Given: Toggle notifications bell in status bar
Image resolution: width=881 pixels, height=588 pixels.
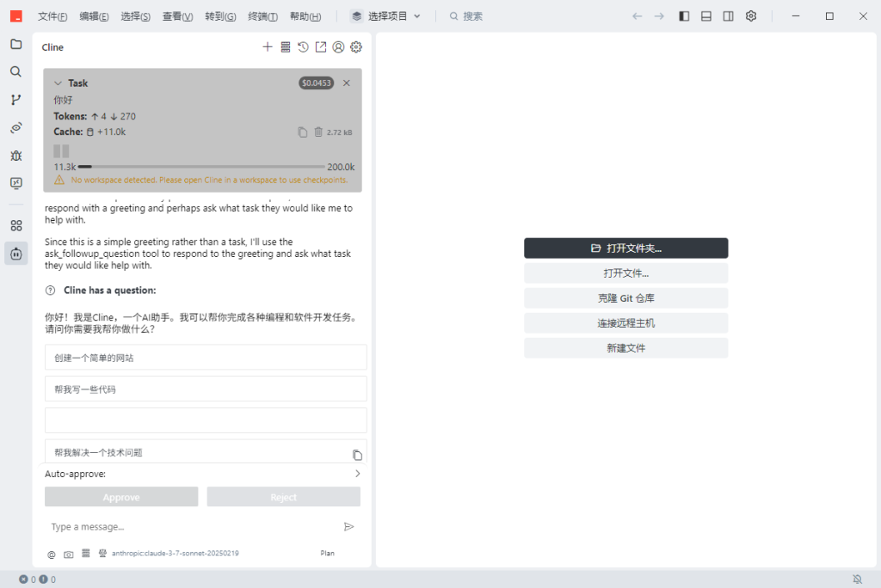Looking at the screenshot, I should [x=858, y=579].
